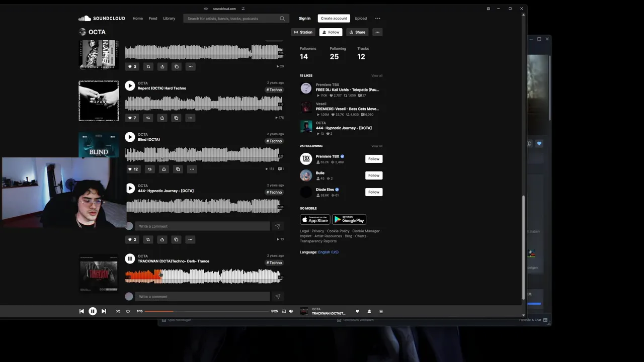Pause the TRACKWAN track in the list

(x=130, y=258)
